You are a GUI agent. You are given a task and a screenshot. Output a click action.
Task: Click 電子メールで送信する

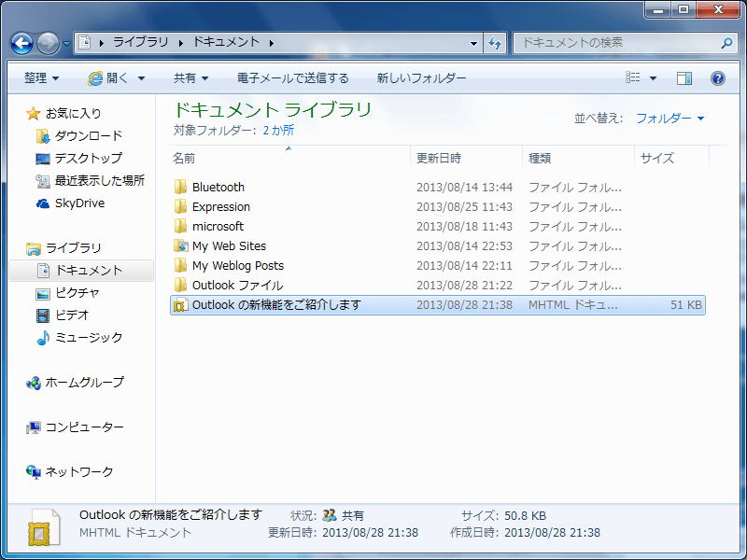[293, 78]
